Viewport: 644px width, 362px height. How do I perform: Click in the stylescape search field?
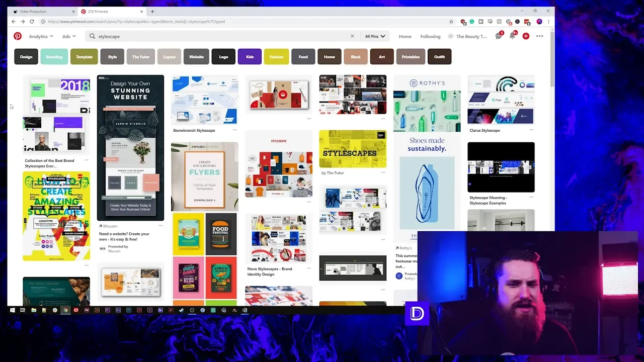coord(221,36)
